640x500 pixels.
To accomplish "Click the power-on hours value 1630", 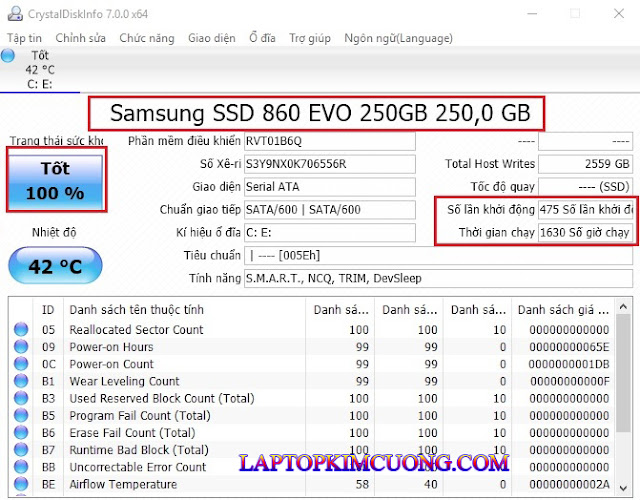I will pyautogui.click(x=585, y=233).
